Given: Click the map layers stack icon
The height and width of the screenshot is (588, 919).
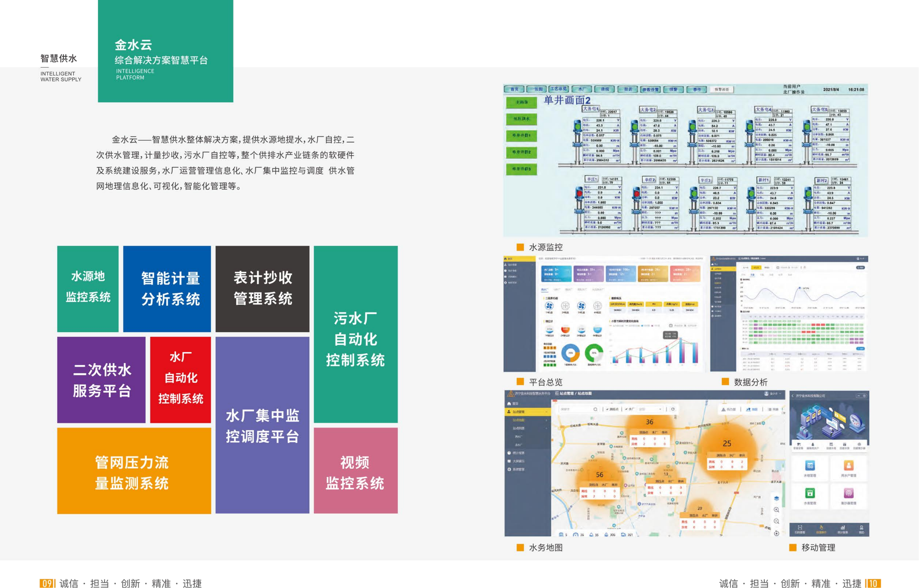Looking at the screenshot, I should click(x=776, y=498).
